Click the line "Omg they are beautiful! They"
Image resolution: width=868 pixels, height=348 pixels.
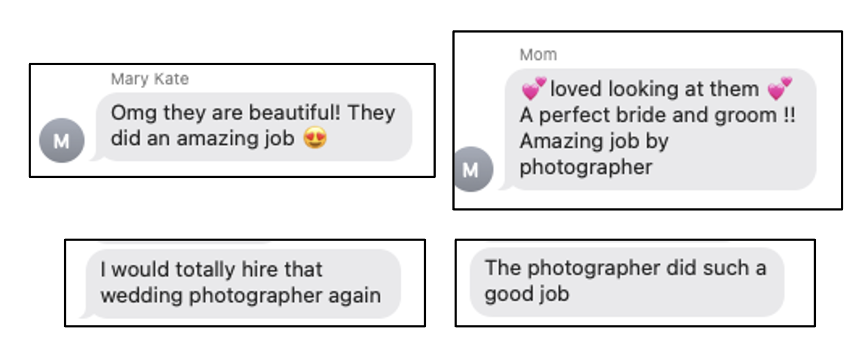click(253, 113)
